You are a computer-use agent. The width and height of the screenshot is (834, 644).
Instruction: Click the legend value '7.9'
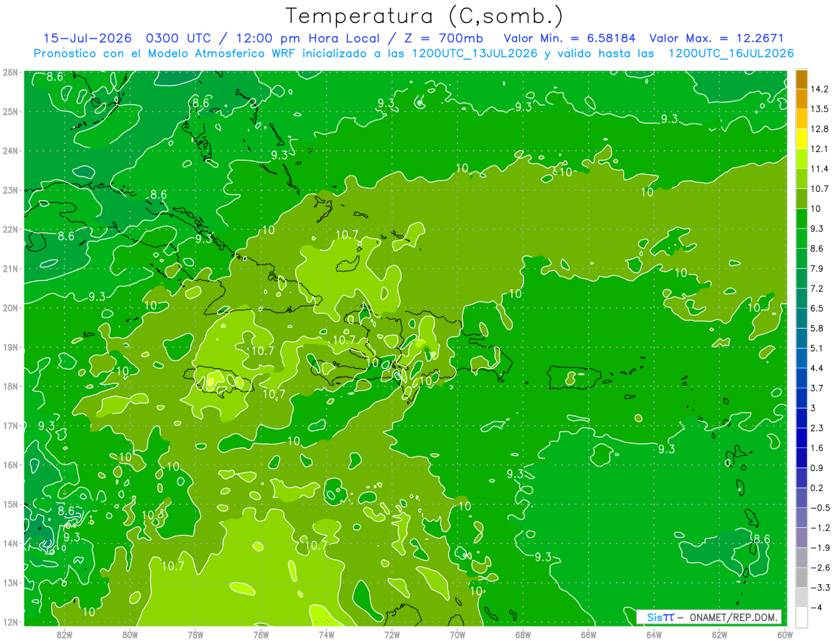[817, 268]
